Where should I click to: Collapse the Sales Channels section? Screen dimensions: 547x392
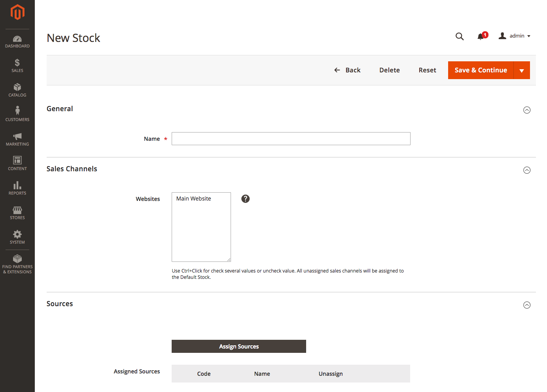point(527,170)
